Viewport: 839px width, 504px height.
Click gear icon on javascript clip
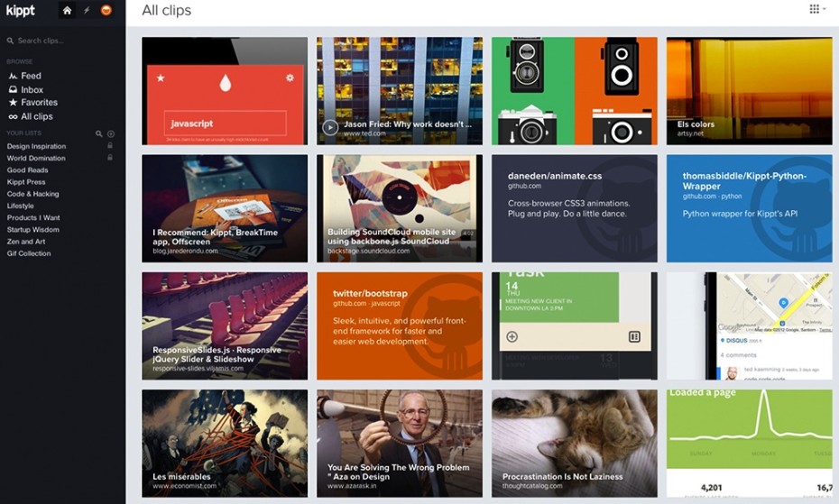290,78
